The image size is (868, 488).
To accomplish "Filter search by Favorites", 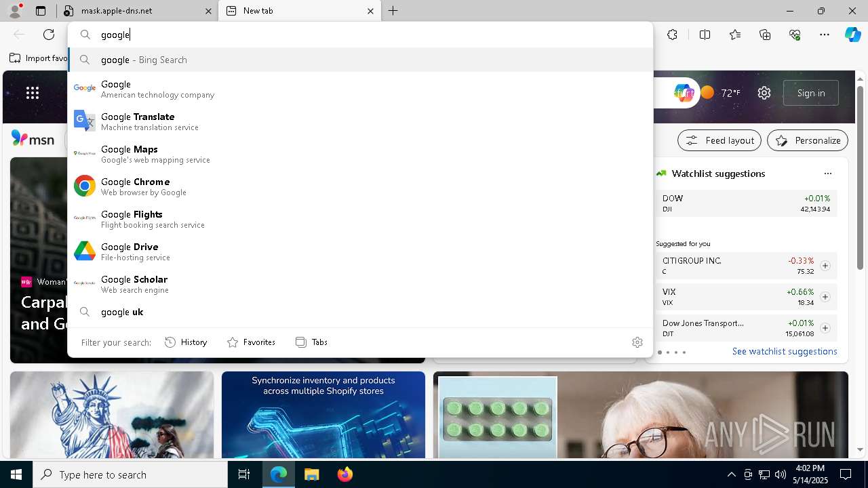I will coord(251,342).
